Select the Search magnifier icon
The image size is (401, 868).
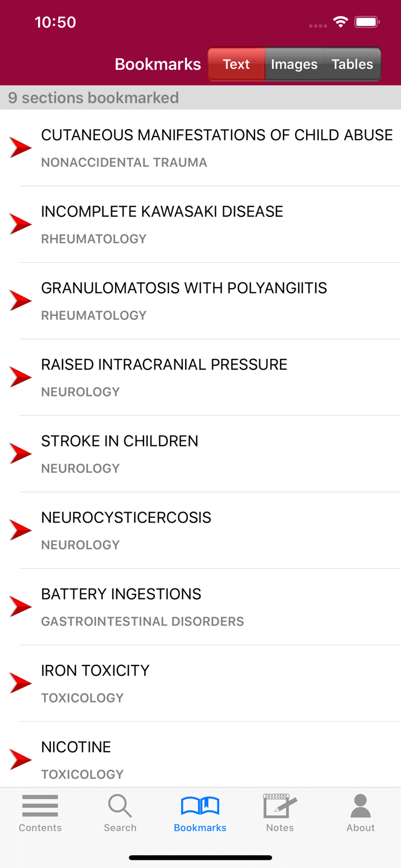click(x=120, y=804)
